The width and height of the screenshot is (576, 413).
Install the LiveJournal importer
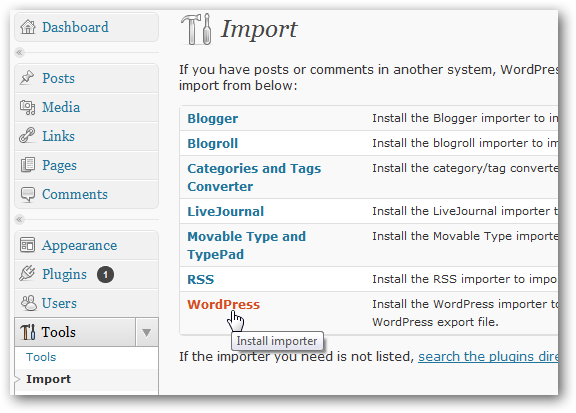click(x=226, y=212)
